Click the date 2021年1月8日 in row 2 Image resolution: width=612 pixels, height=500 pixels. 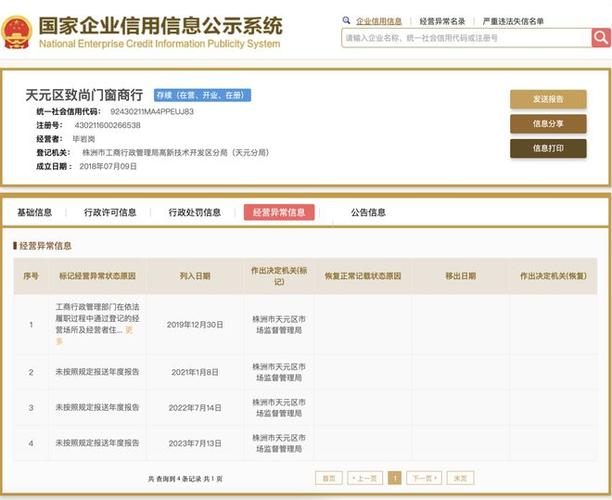(x=195, y=372)
